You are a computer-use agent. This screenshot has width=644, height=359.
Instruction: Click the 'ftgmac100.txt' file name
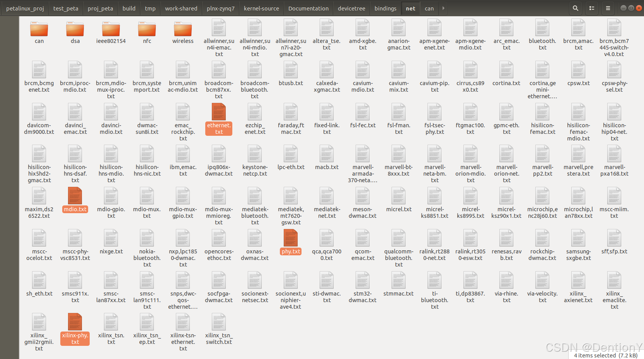click(470, 129)
